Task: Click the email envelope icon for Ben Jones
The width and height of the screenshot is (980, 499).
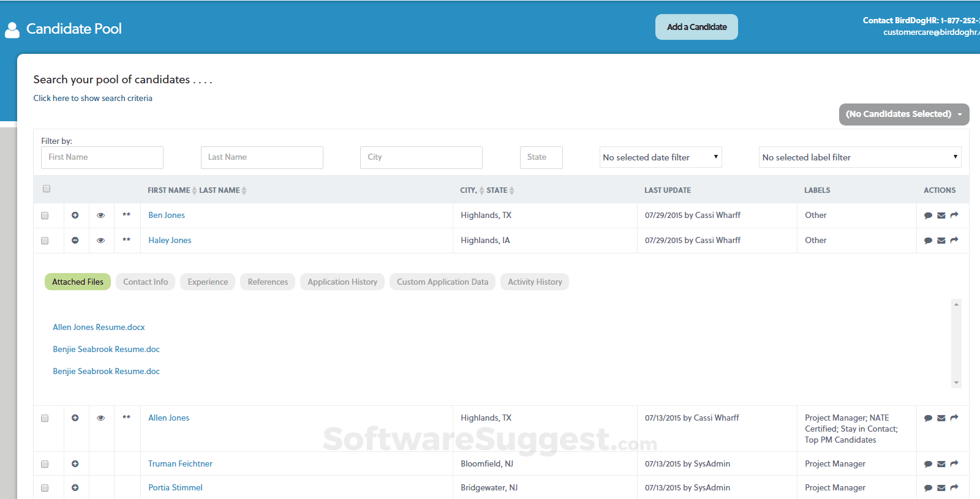Action: [x=941, y=216]
